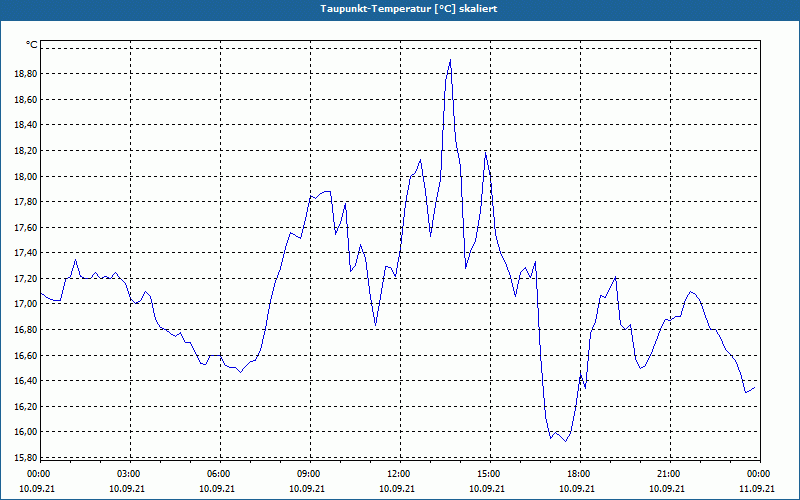Click the 18,20 y-axis label
Image resolution: width=800 pixels, height=500 pixels.
pos(26,151)
